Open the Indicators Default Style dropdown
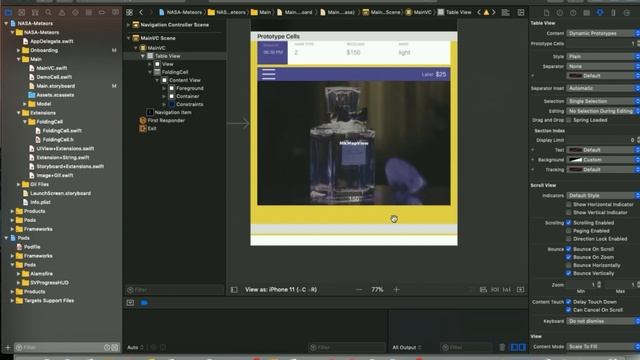 tap(603, 196)
